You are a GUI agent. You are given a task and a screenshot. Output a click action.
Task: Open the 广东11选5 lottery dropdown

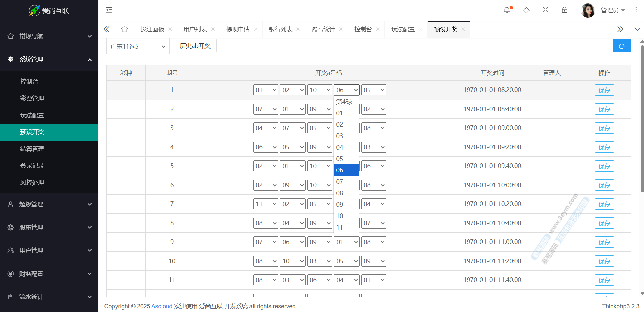(x=138, y=46)
